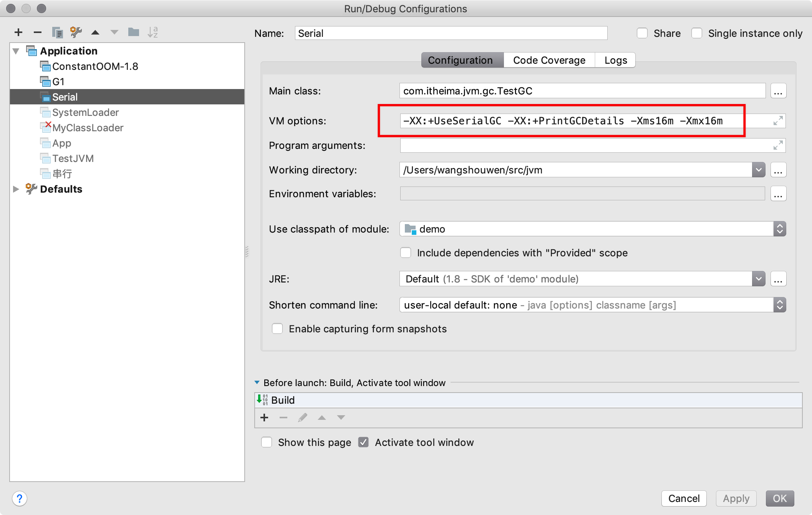Sort configurations alphabetically with the sort icon
812x515 pixels.
pos(152,32)
